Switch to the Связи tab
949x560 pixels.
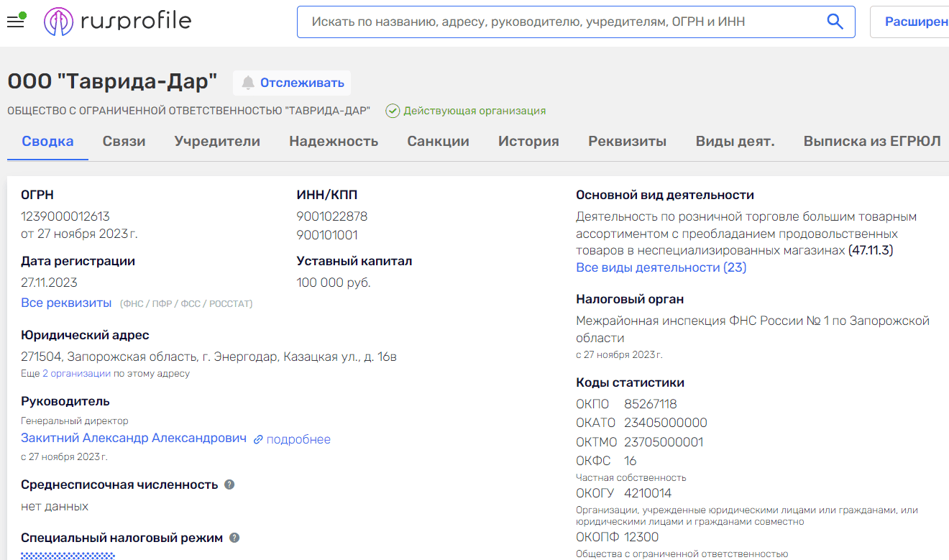coord(123,141)
